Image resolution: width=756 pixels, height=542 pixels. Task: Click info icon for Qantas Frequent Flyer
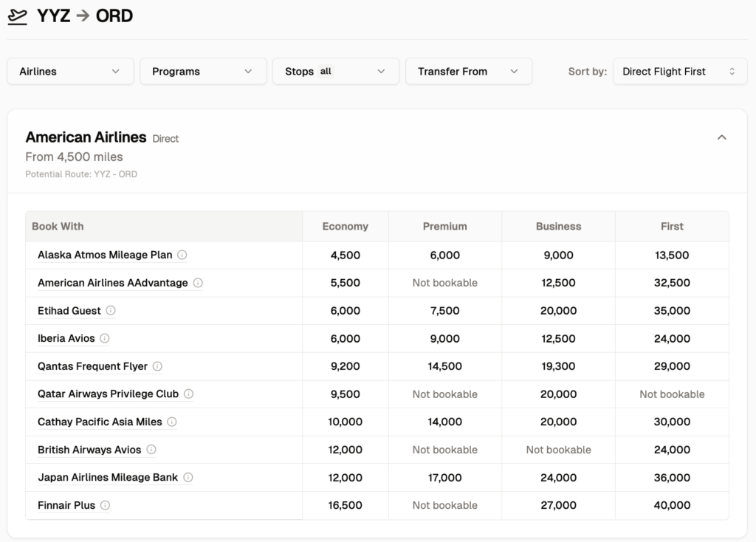click(157, 366)
